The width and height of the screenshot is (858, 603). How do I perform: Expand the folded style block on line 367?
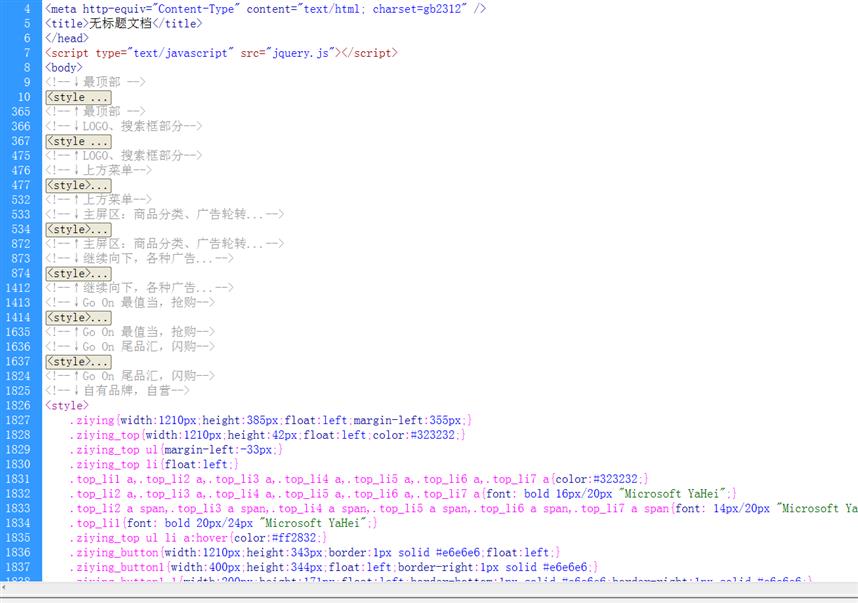(78, 141)
